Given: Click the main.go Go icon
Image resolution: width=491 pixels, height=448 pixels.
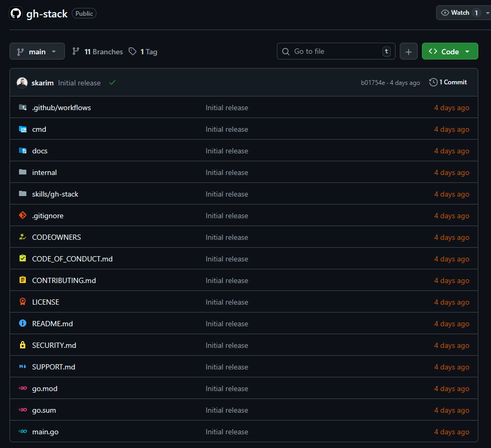Looking at the screenshot, I should (23, 431).
